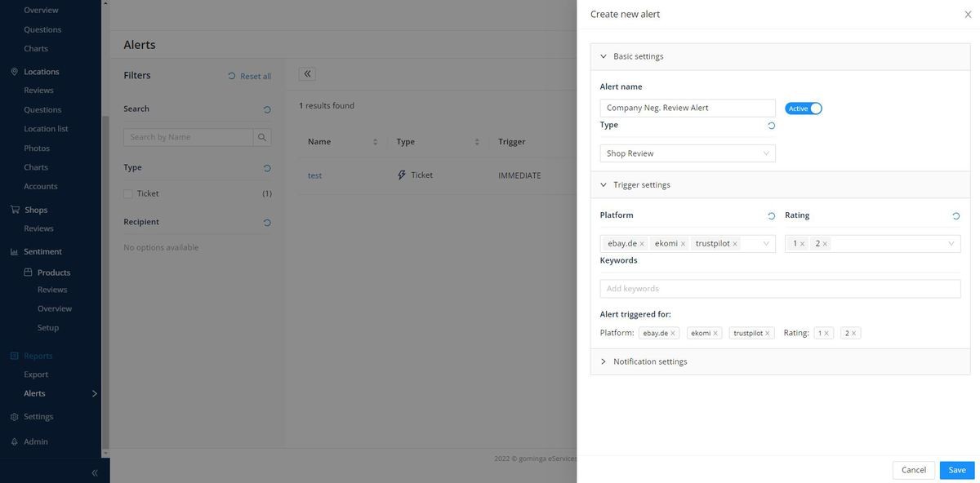Image resolution: width=980 pixels, height=483 pixels.
Task: Click Reset all filters link
Action: (249, 76)
